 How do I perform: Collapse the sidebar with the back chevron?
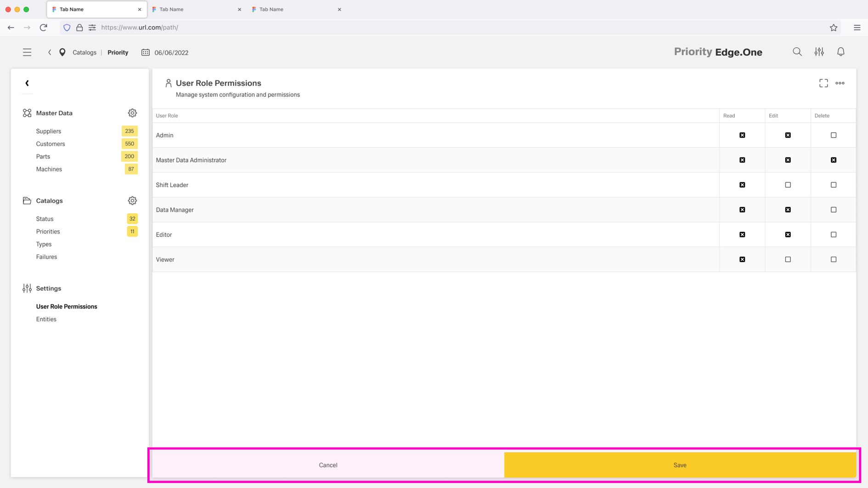(27, 83)
